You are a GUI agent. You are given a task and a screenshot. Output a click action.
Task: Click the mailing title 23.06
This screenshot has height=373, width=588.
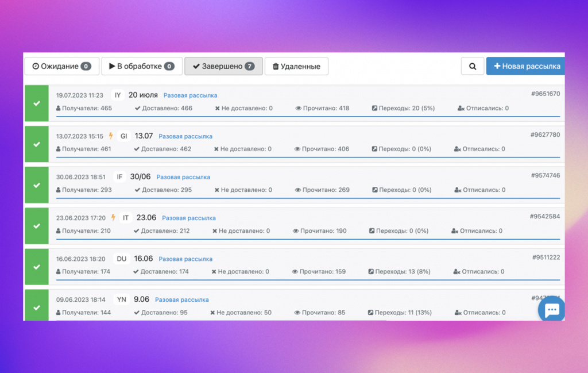pyautogui.click(x=146, y=218)
